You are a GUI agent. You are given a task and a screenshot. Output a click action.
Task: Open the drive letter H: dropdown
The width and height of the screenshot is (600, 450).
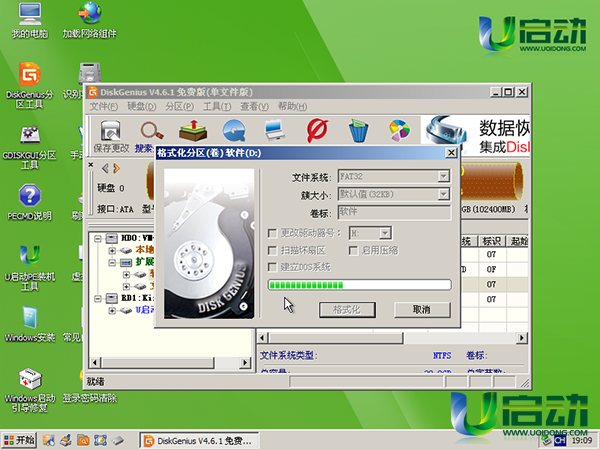(385, 233)
